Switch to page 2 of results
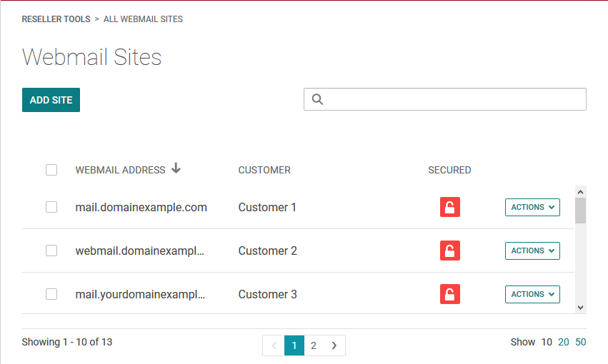Viewport: 608px width, 364px height. 314,345
